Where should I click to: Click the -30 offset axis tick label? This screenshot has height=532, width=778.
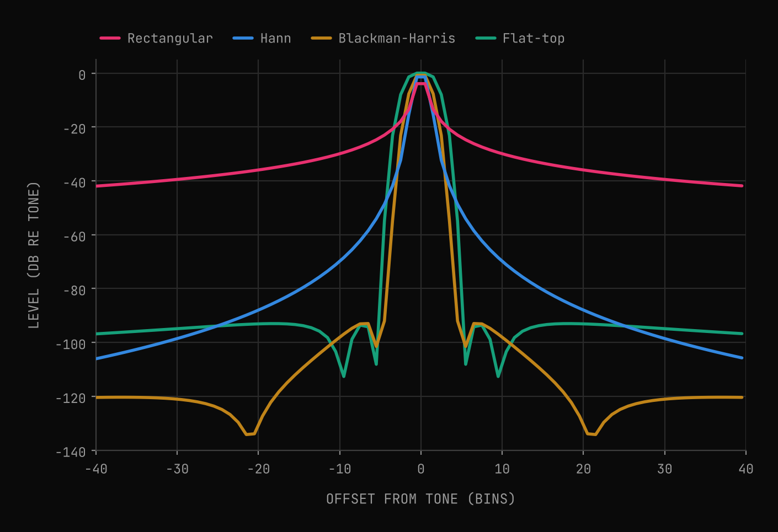pyautogui.click(x=177, y=469)
